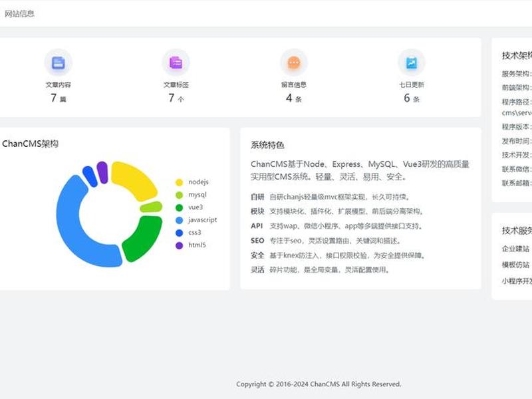Viewport: 532px width, 399px height.
Task: Click the API feature row
Action: point(336,226)
